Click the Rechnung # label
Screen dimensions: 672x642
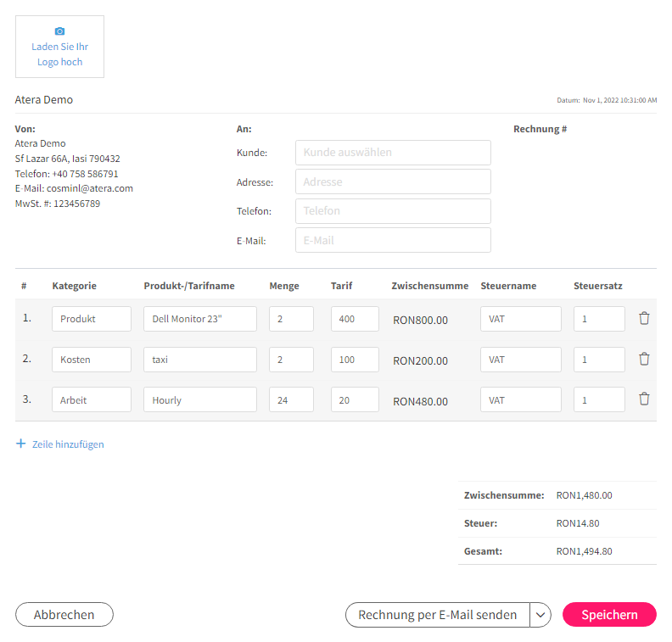click(x=540, y=129)
